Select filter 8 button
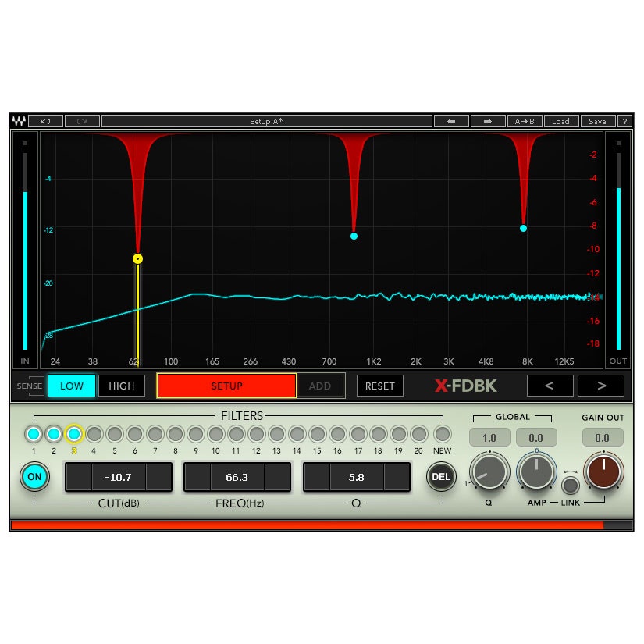The width and height of the screenshot is (644, 644). click(176, 434)
